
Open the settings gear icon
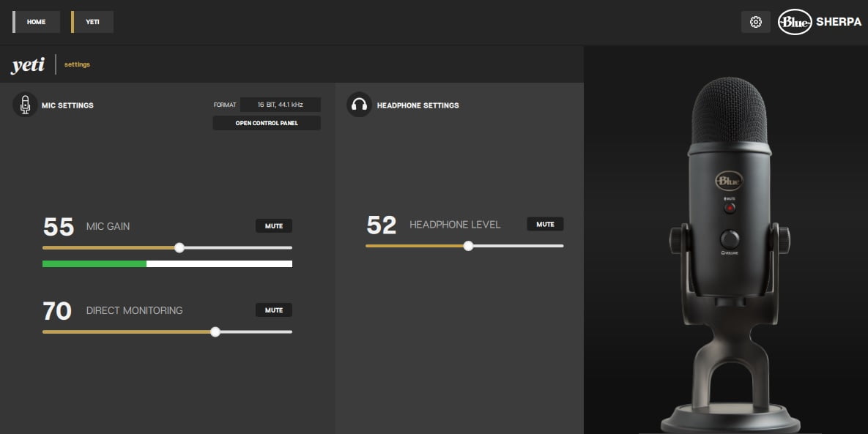(756, 22)
